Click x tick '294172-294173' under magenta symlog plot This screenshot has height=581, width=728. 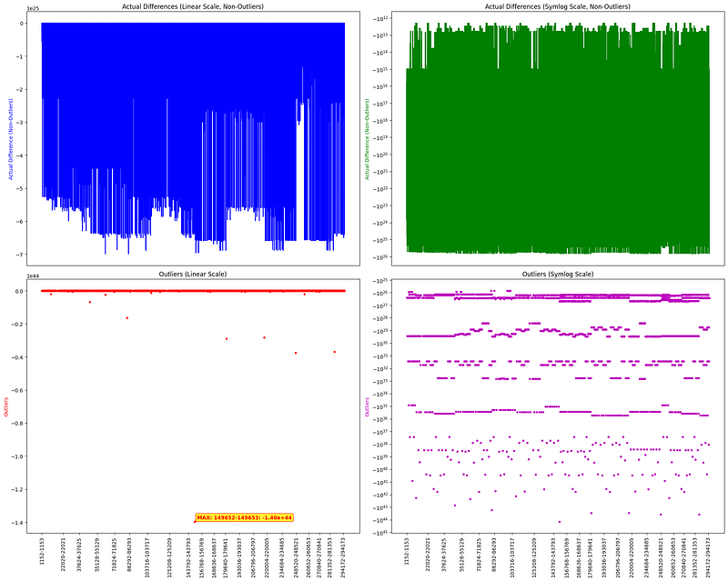pyautogui.click(x=709, y=556)
